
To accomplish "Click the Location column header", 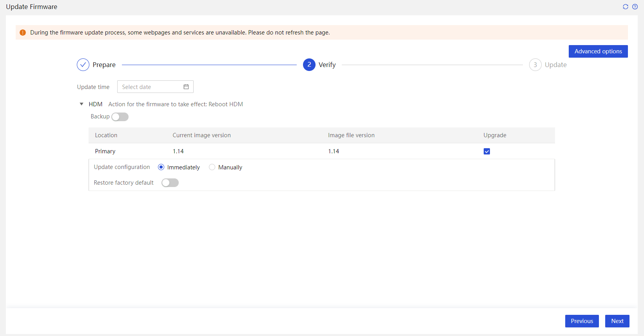I will pos(106,135).
